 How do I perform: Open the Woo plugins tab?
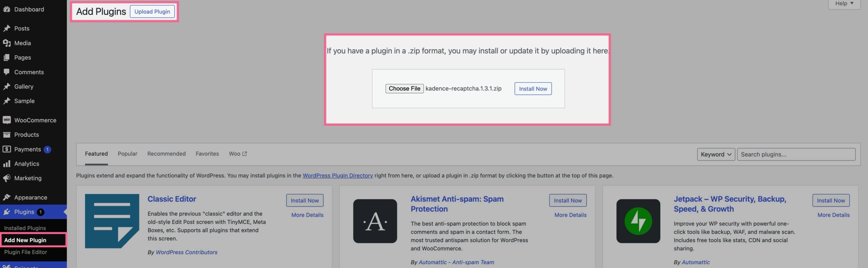point(238,154)
